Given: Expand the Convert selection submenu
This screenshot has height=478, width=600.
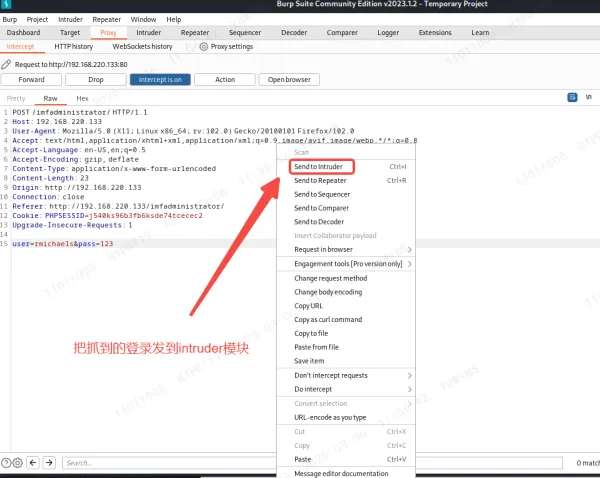Looking at the screenshot, I should 409,403.
